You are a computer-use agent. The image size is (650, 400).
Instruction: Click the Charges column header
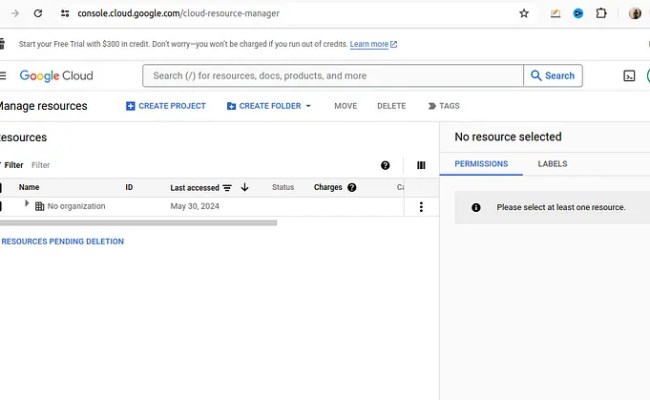(x=328, y=187)
